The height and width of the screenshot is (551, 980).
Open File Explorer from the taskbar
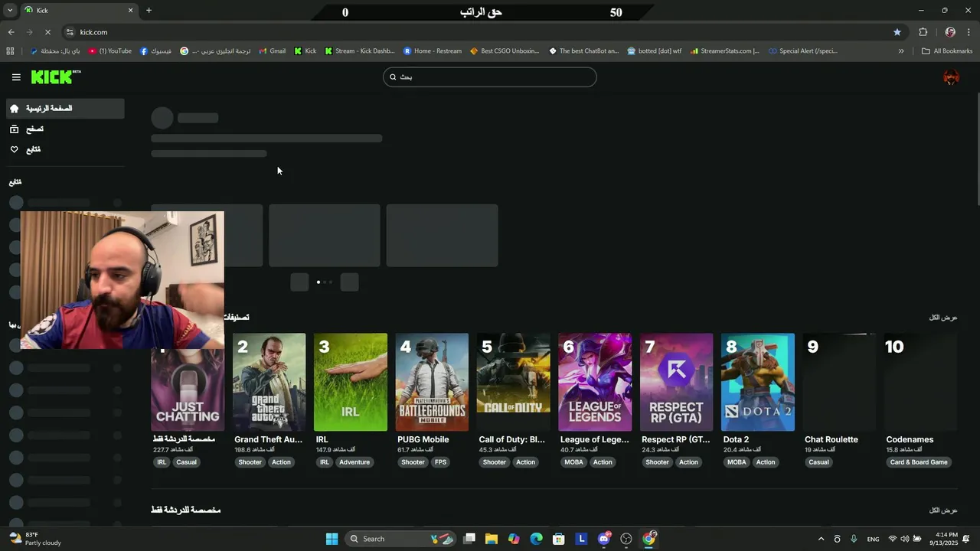(492, 539)
